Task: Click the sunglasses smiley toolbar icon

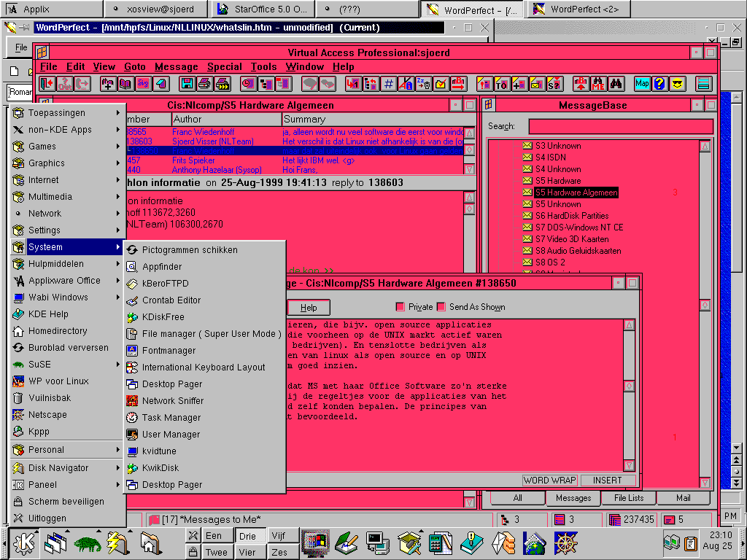Action: pos(677,84)
